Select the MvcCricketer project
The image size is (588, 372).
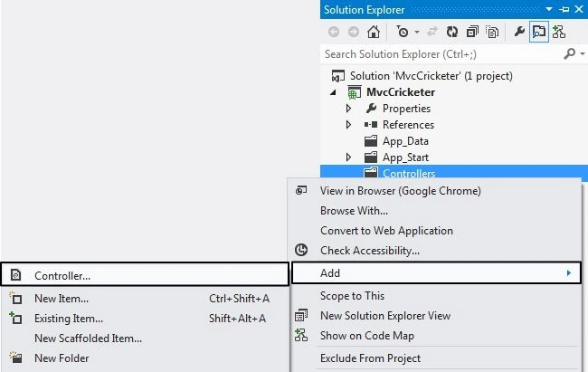pyautogui.click(x=401, y=92)
